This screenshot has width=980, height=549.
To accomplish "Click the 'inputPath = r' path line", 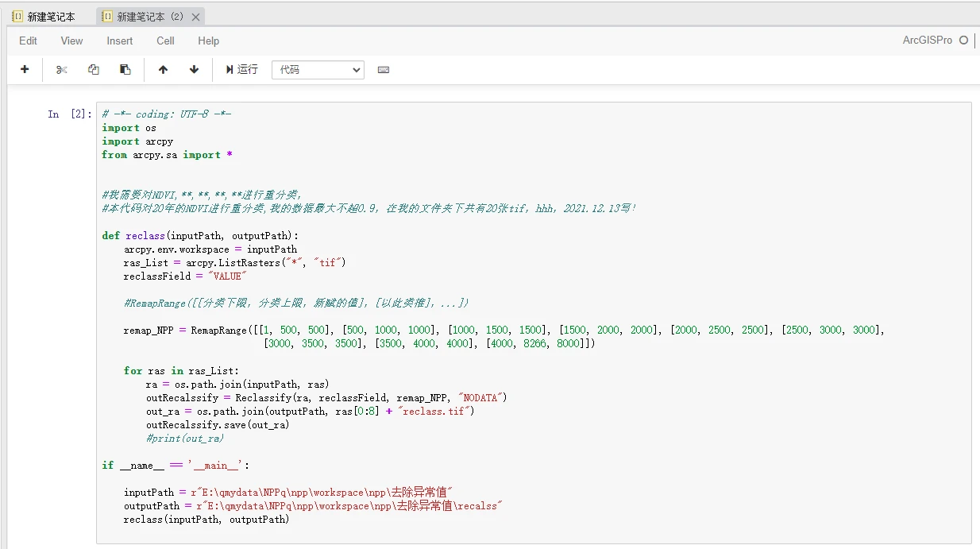I will tap(287, 493).
